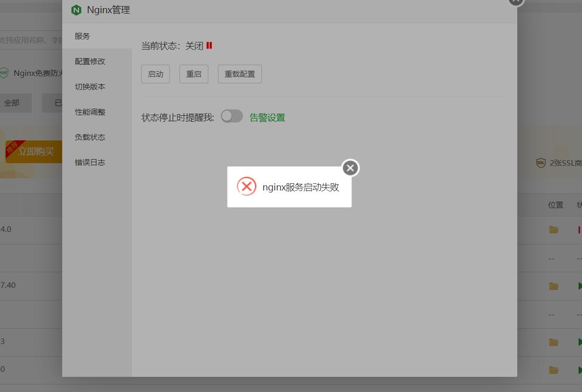
Task: Open the 告警设置 alert settings link
Action: tap(267, 118)
